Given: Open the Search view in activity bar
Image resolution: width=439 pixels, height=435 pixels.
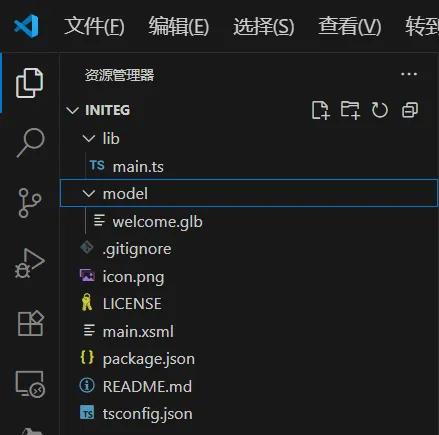Looking at the screenshot, I should [30, 142].
